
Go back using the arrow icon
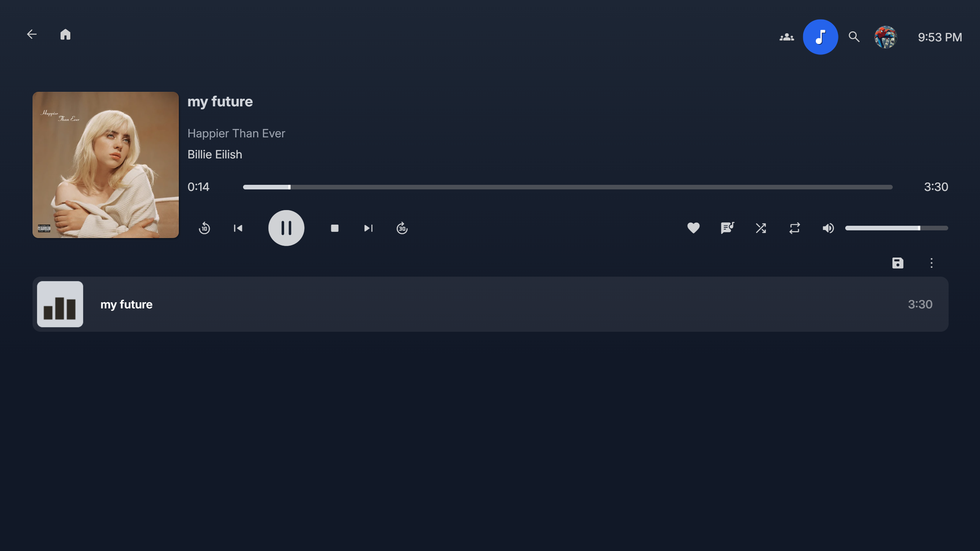click(x=32, y=34)
